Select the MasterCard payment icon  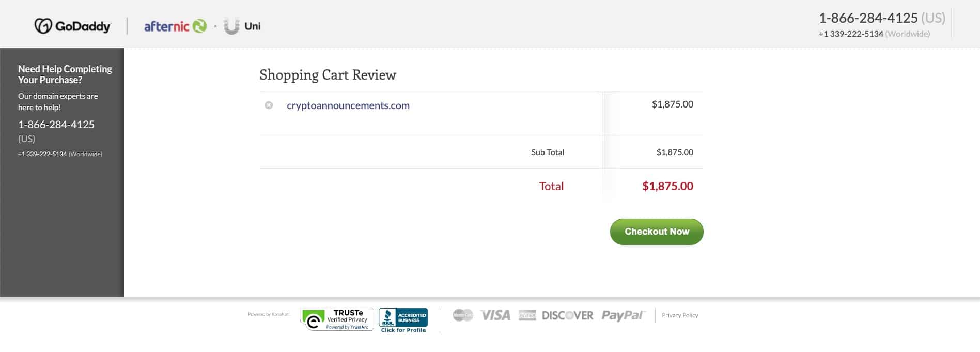(x=462, y=314)
